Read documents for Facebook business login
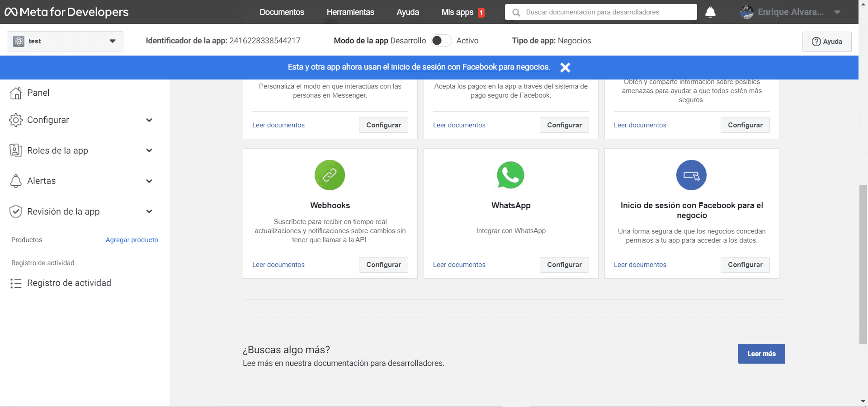This screenshot has width=868, height=407. pyautogui.click(x=640, y=265)
